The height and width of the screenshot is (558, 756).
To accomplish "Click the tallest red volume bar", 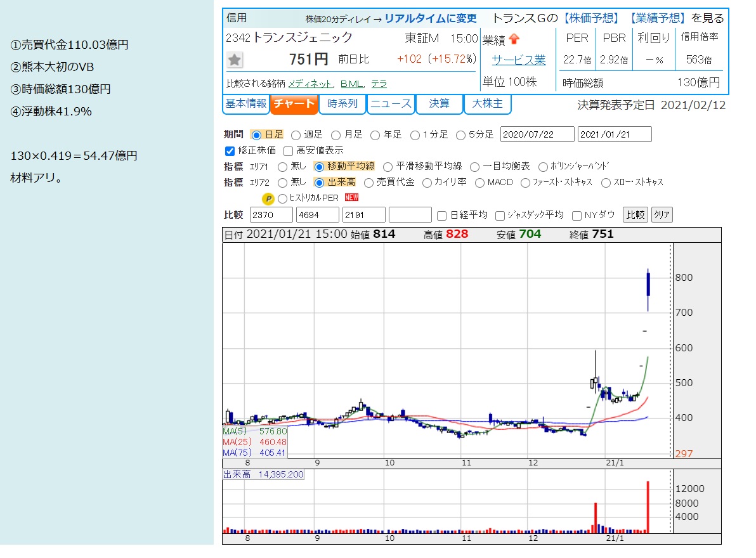I will tap(648, 507).
